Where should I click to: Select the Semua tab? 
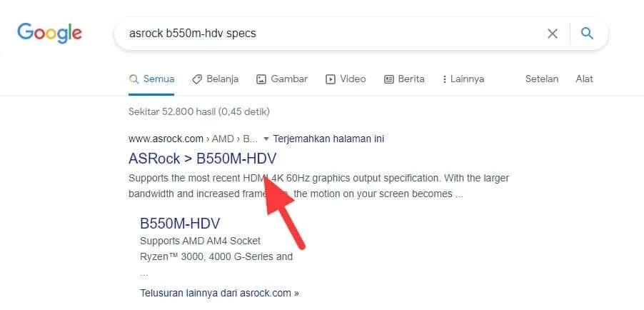click(x=151, y=79)
